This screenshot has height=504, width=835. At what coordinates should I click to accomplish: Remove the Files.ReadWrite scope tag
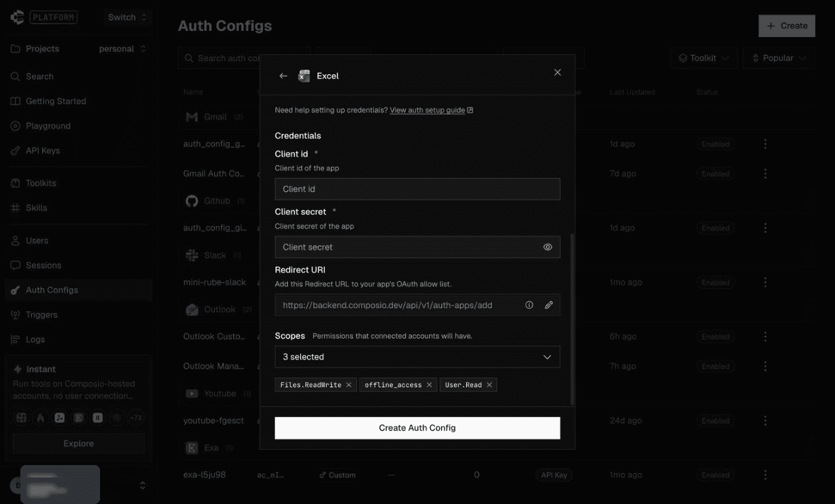(x=349, y=385)
